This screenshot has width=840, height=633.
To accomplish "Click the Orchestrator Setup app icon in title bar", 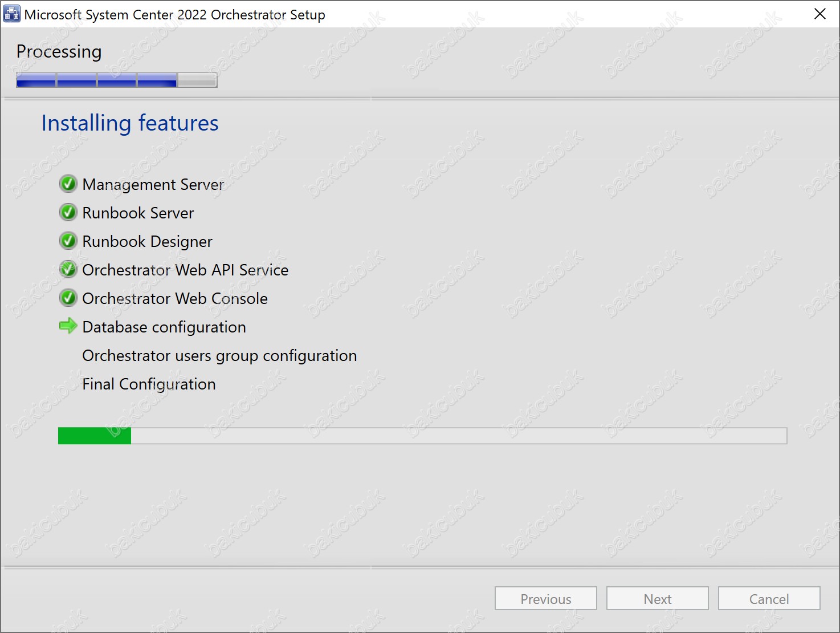I will pos(11,14).
